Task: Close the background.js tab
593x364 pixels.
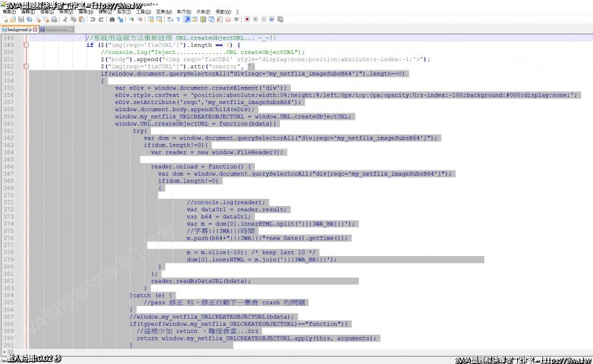Action: (x=35, y=30)
